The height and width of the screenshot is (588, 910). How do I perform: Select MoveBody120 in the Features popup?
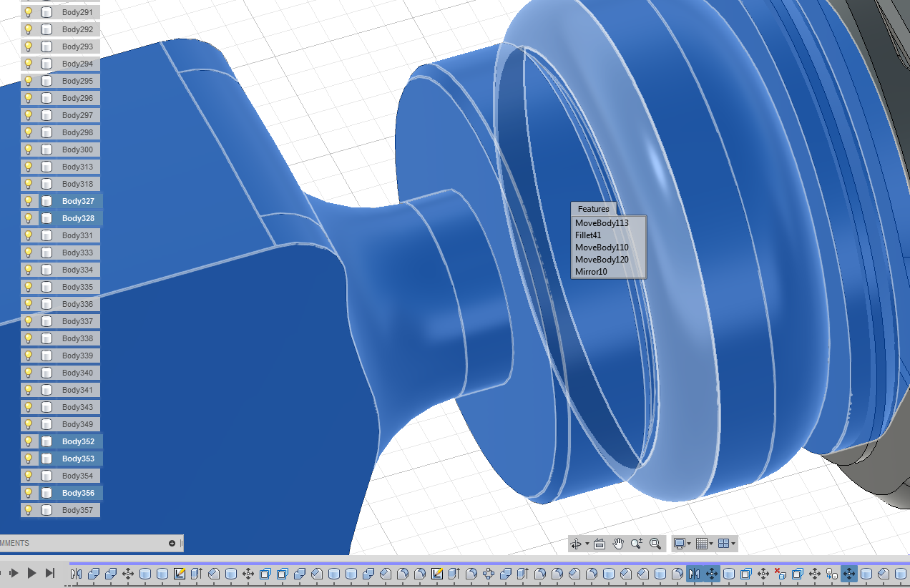pyautogui.click(x=602, y=260)
